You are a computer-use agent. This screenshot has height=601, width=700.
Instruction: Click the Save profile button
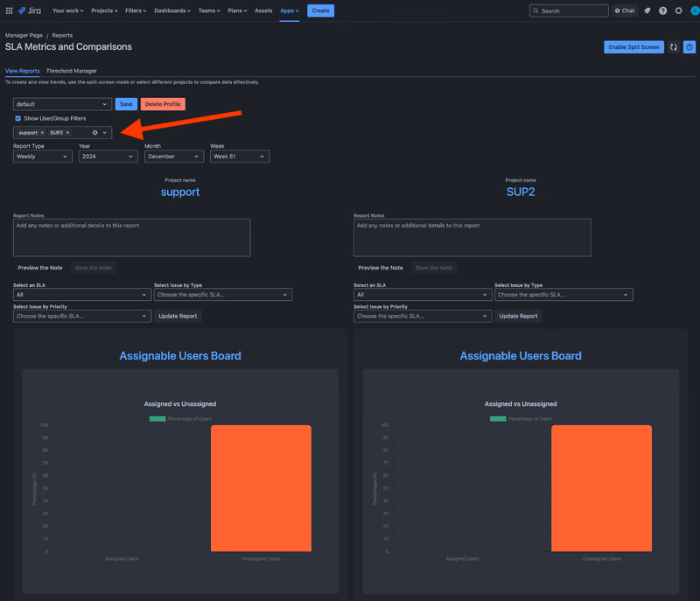click(126, 104)
